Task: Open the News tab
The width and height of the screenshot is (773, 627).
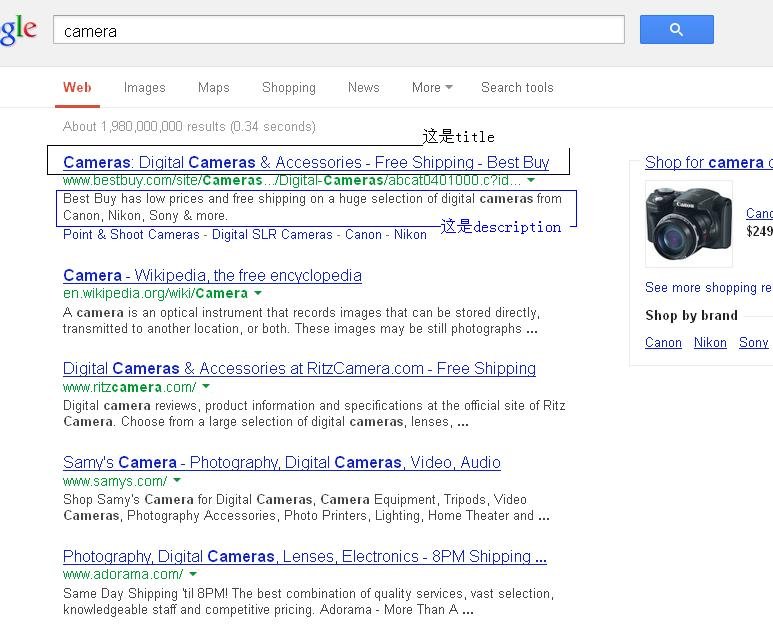Action: click(x=363, y=88)
